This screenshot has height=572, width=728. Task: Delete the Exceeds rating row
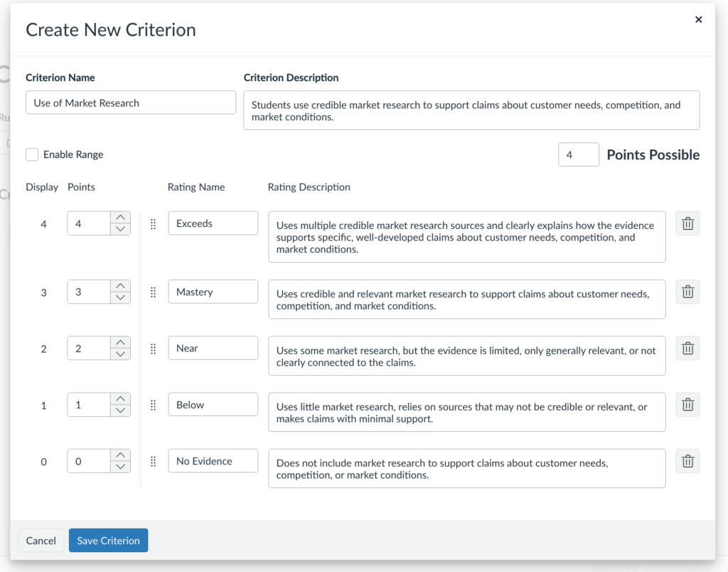[687, 223]
